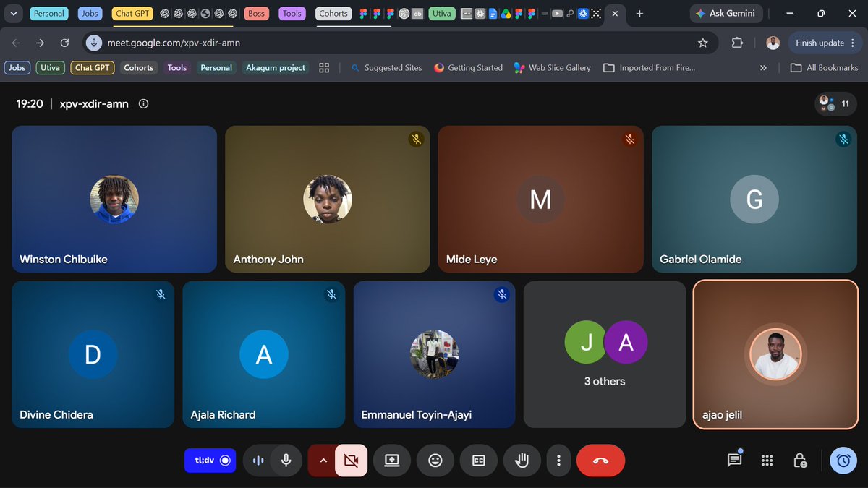The height and width of the screenshot is (488, 868).
Task: Click the Ask Gemini button
Action: click(x=726, y=13)
